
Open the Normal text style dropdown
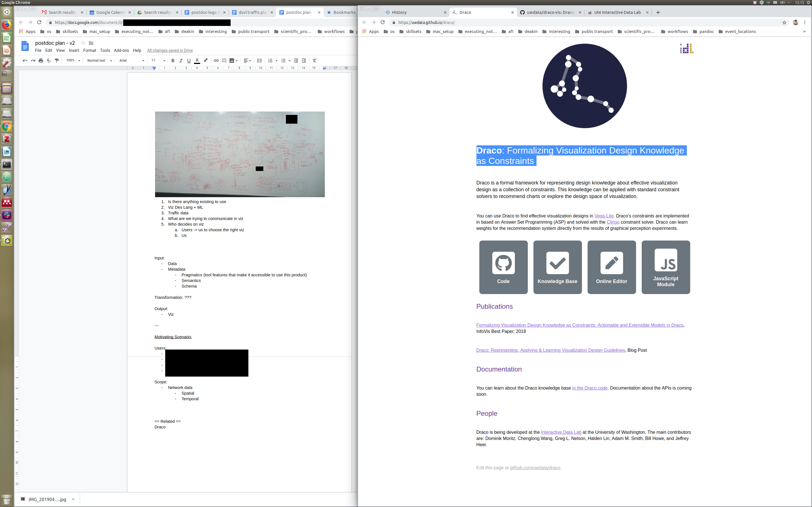[99, 61]
